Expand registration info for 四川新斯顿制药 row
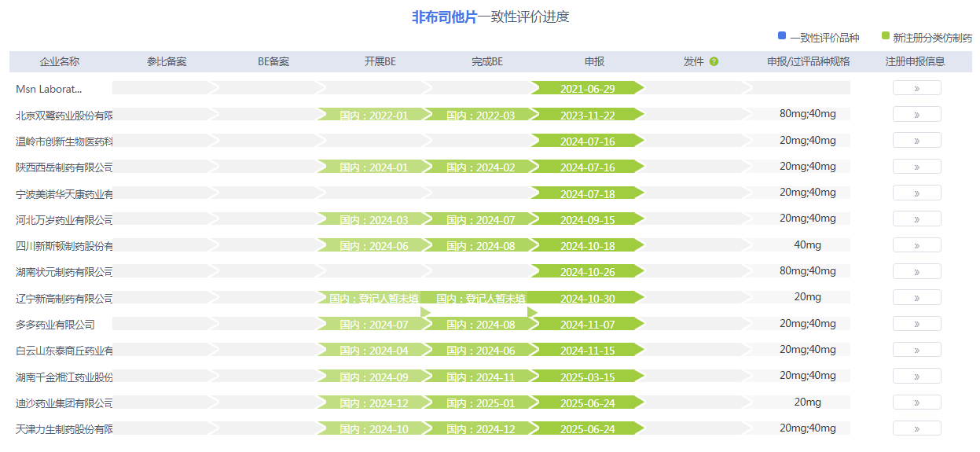This screenshot has width=980, height=452. tap(916, 245)
